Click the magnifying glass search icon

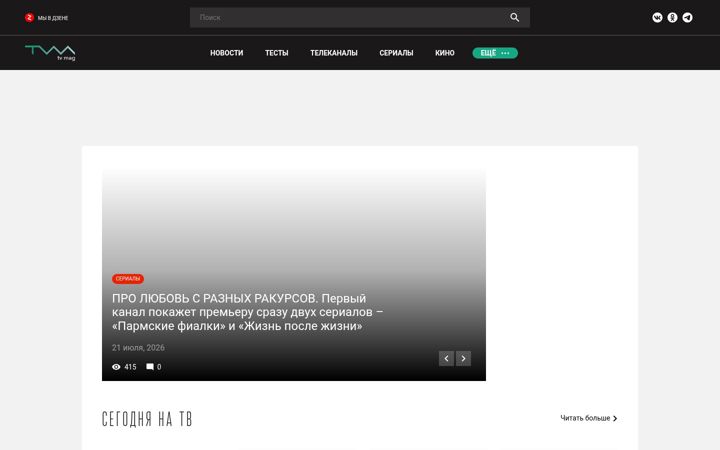tap(514, 17)
